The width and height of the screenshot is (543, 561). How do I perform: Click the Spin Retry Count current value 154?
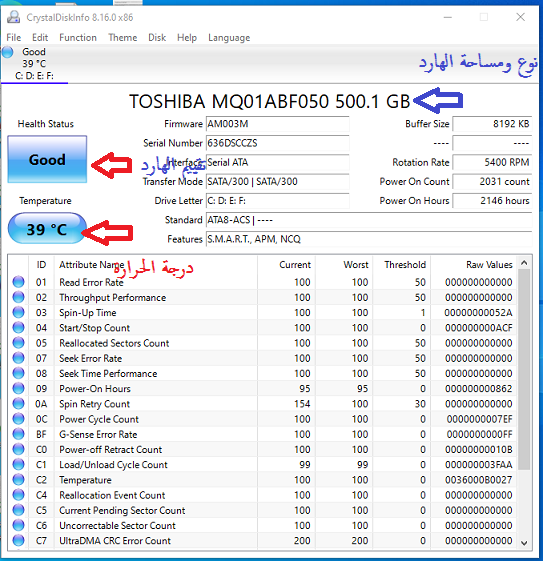[302, 404]
